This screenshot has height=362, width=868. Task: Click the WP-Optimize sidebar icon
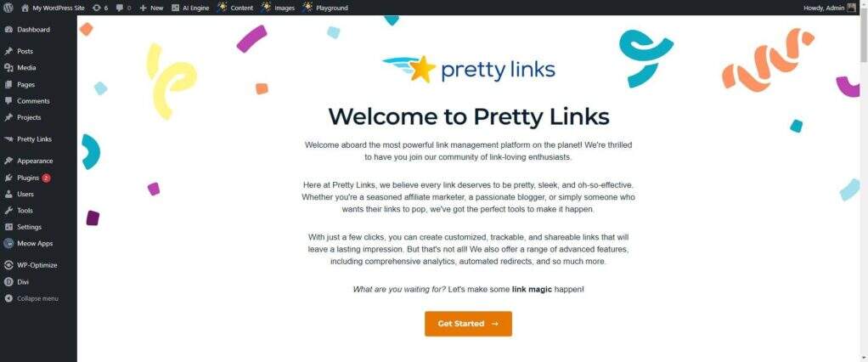click(x=8, y=265)
